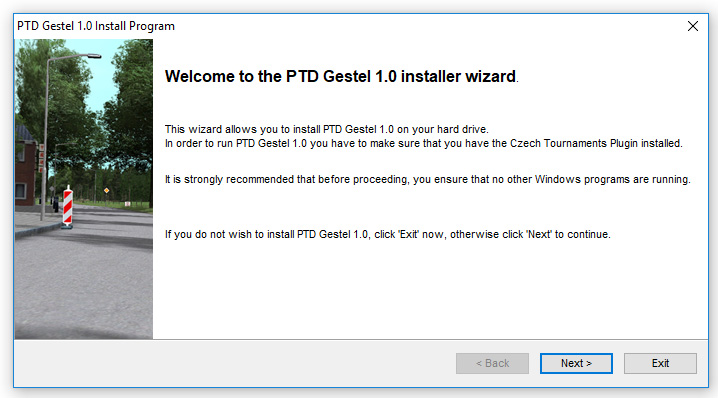Click the 'It is strongly recommended' sentence

[428, 179]
